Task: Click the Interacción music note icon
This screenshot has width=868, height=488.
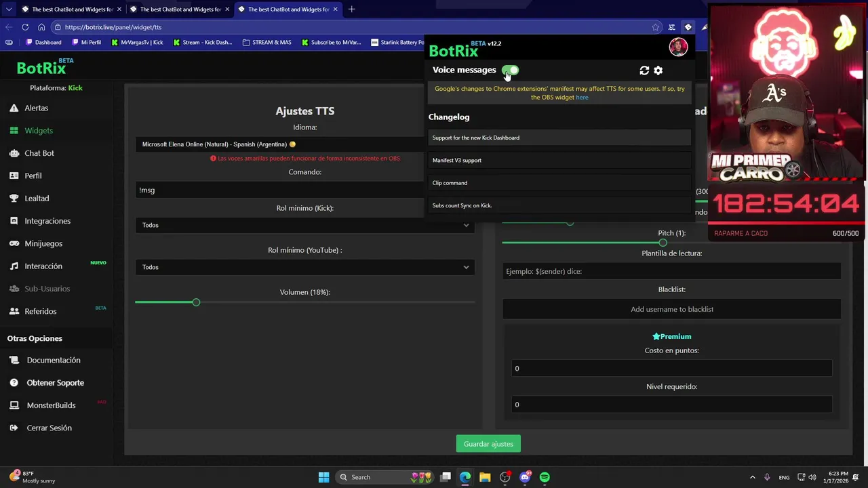Action: (14, 266)
